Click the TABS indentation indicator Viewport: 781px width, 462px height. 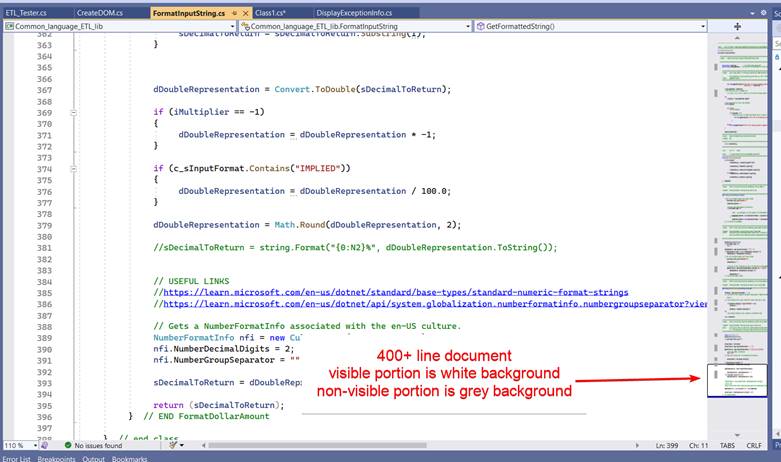tap(727, 446)
